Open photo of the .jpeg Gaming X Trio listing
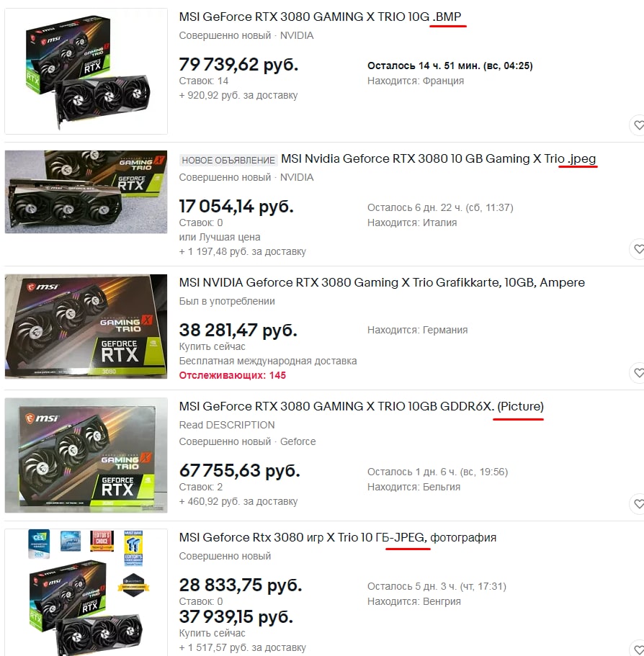The width and height of the screenshot is (644, 656). coord(86,192)
